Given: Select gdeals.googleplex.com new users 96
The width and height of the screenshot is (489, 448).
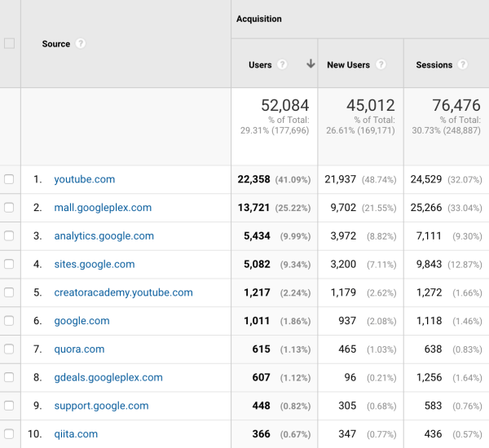Looking at the screenshot, I should point(350,378).
